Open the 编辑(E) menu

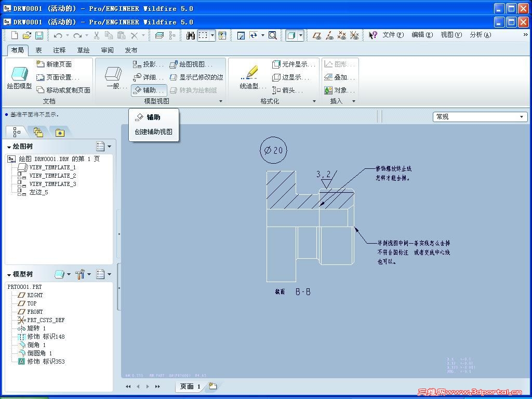pyautogui.click(x=422, y=35)
